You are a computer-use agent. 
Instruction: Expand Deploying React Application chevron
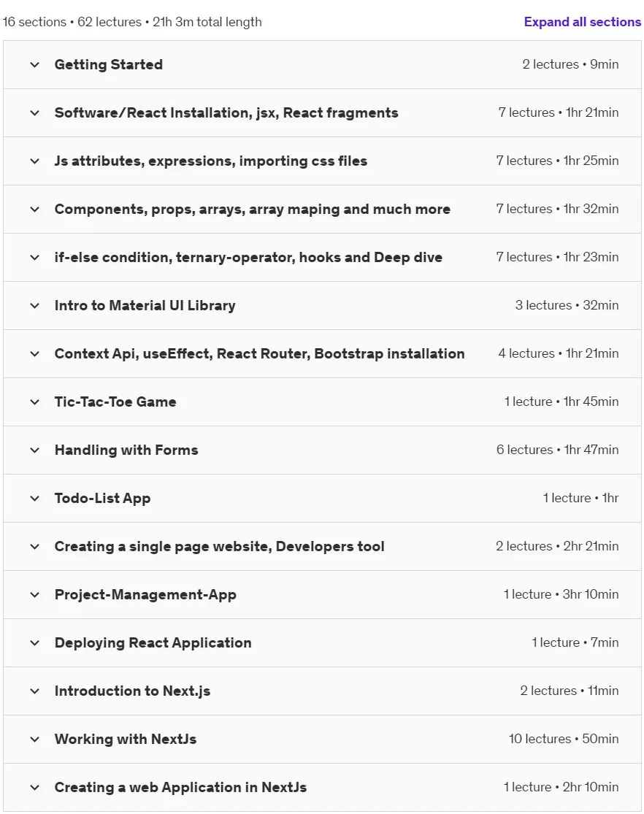pyautogui.click(x=35, y=643)
